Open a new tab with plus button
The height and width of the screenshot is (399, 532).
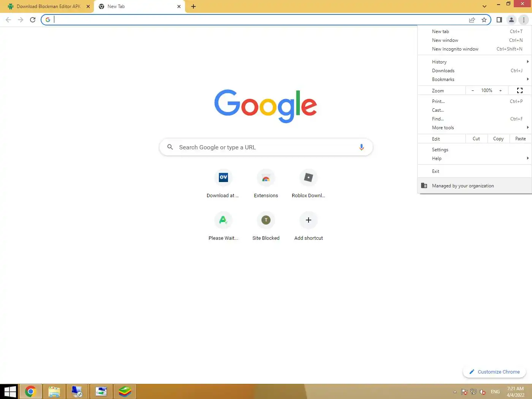[x=193, y=6]
